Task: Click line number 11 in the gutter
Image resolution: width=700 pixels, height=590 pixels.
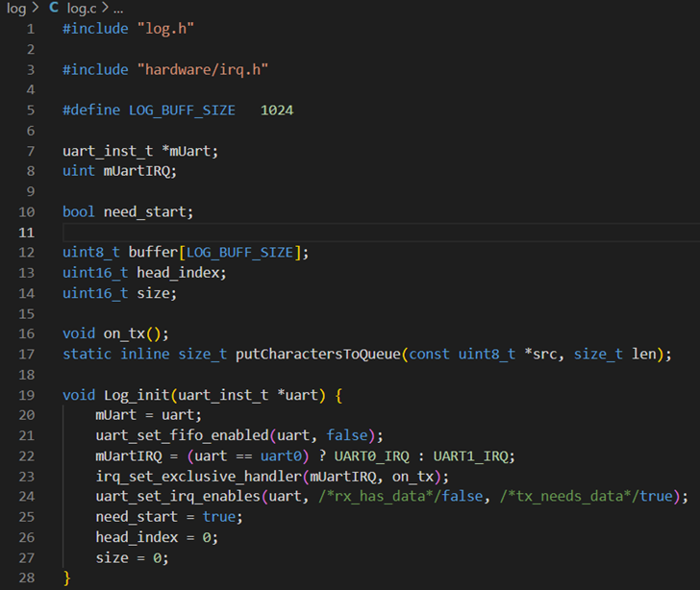Action: tap(26, 233)
